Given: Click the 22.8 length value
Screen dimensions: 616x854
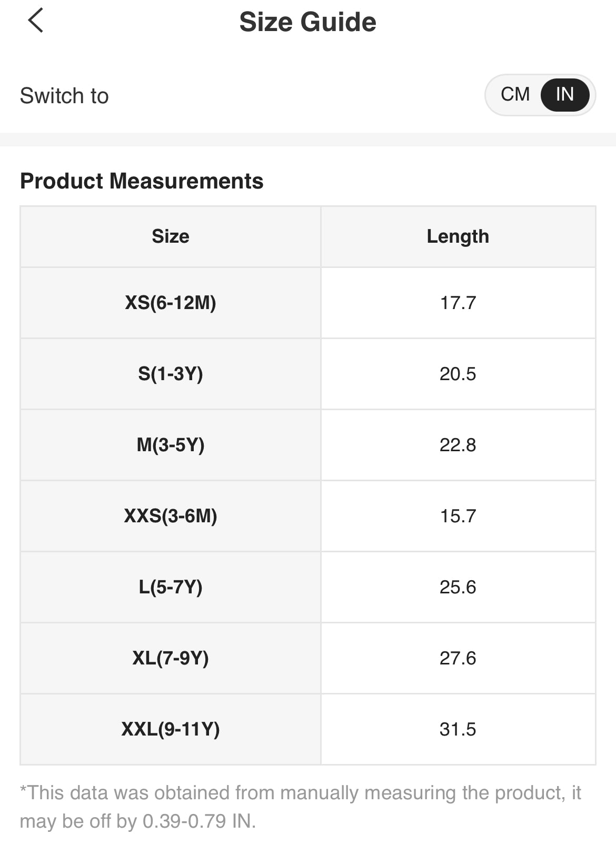Looking at the screenshot, I should 458,445.
